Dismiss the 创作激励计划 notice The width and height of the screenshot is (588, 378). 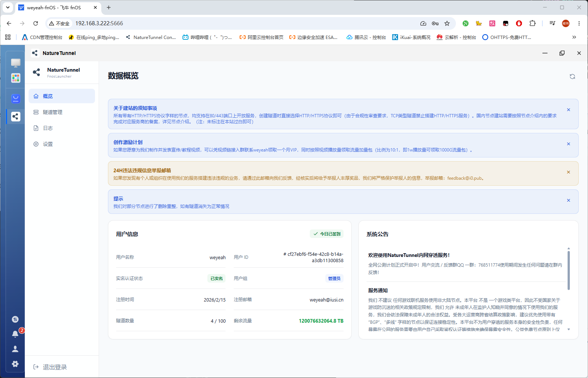568,144
